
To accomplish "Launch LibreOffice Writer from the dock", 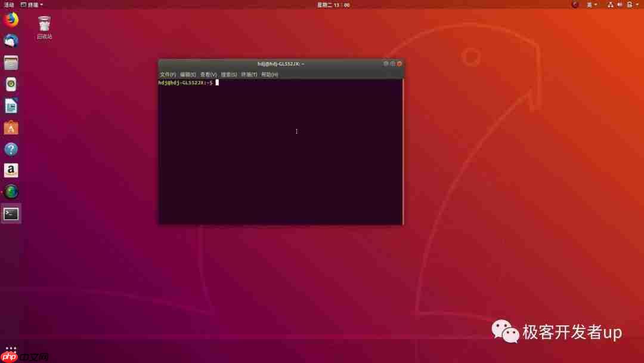I will pyautogui.click(x=11, y=106).
